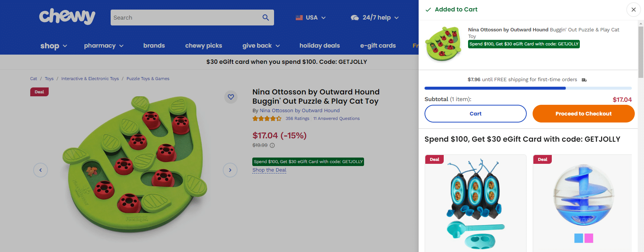Click Proceed to Checkout
644x252 pixels.
[x=583, y=114]
